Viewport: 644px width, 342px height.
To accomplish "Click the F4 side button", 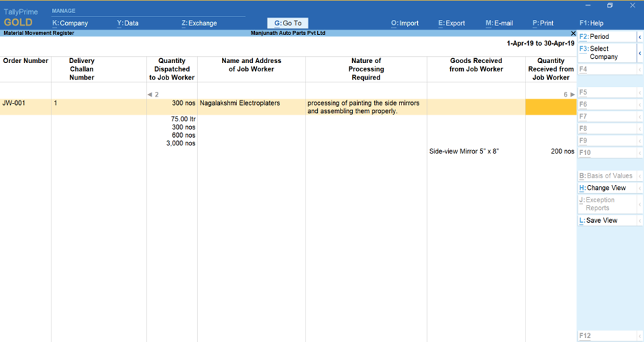I will [x=607, y=69].
